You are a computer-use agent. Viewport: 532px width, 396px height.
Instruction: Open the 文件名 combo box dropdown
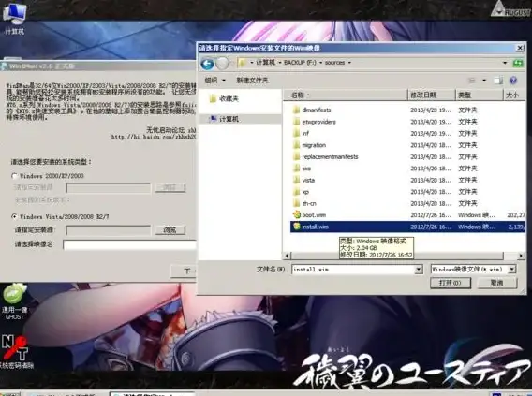419,270
